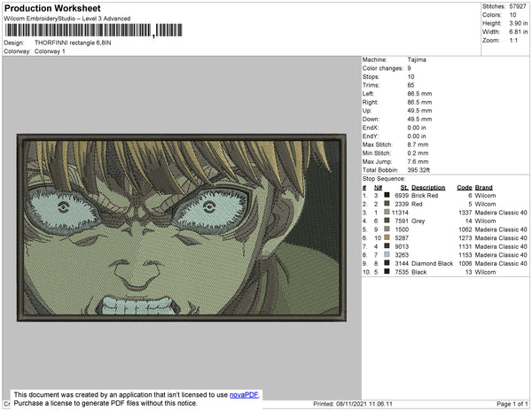Click the Height value '3.90 in'
The image size is (532, 411).
coord(519,23)
